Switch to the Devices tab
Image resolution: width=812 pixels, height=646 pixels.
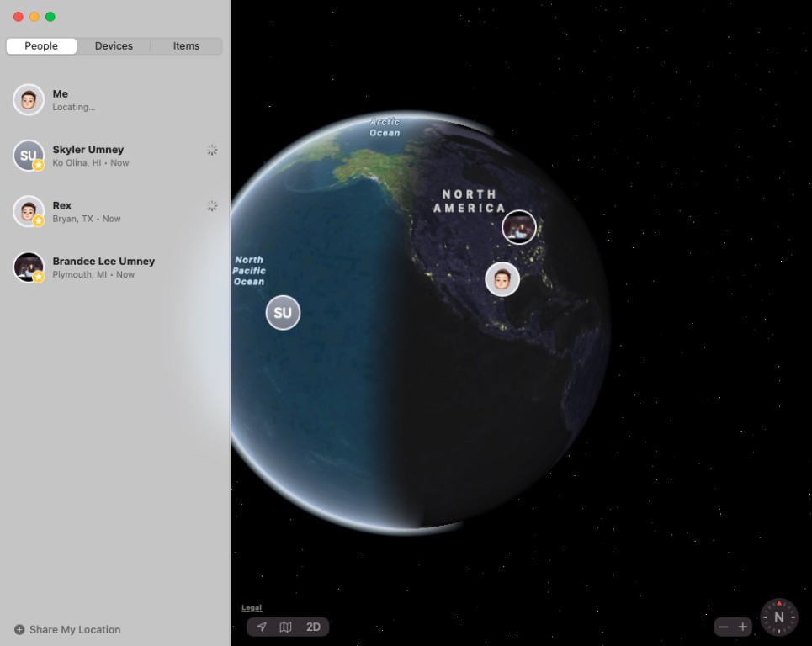pyautogui.click(x=114, y=46)
